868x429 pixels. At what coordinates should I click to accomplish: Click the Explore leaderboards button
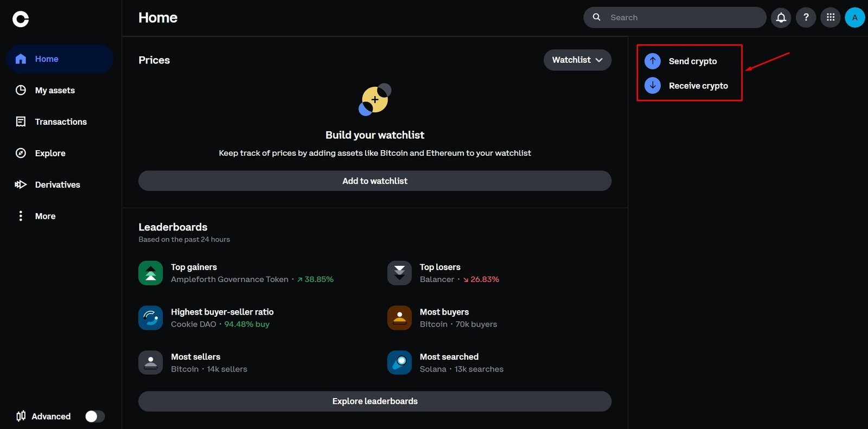pyautogui.click(x=374, y=401)
